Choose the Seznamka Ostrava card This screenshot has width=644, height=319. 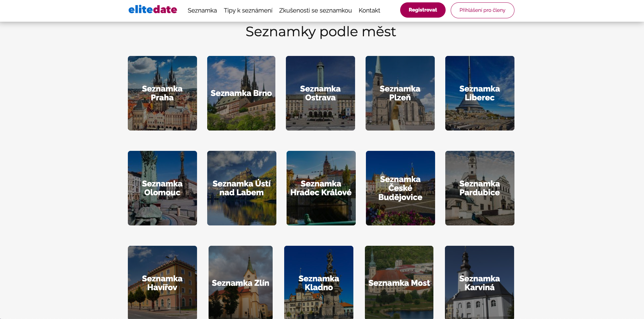point(320,93)
